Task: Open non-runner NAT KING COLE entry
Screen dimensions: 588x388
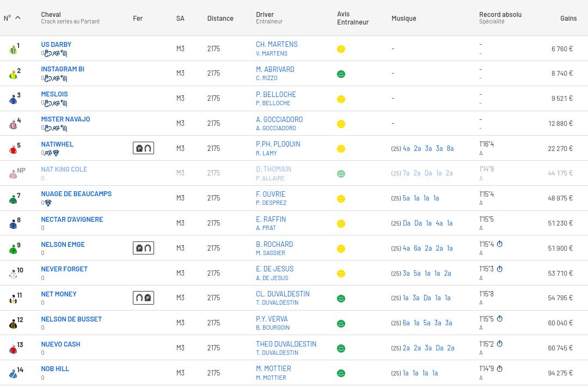Action: coord(64,169)
